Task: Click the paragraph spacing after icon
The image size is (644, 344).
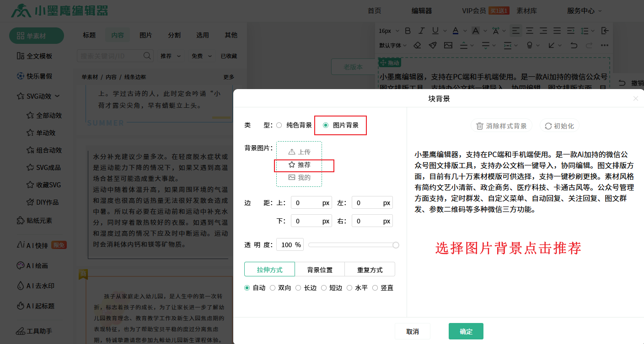Action: (x=486, y=45)
